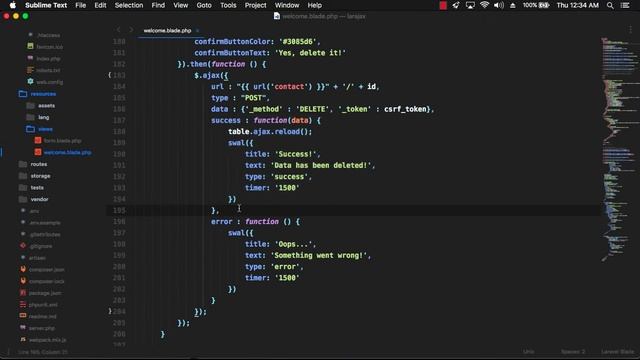Open the webpack.mix.js JS file icon

click(x=23, y=340)
